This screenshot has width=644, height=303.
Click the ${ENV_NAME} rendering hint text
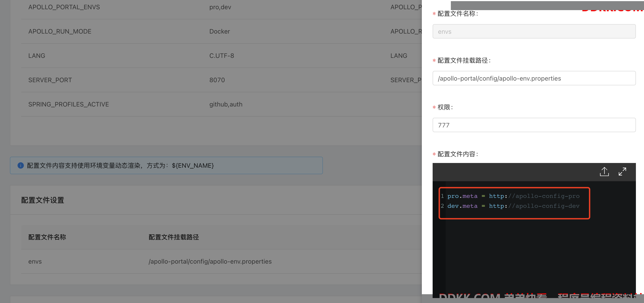(193, 165)
